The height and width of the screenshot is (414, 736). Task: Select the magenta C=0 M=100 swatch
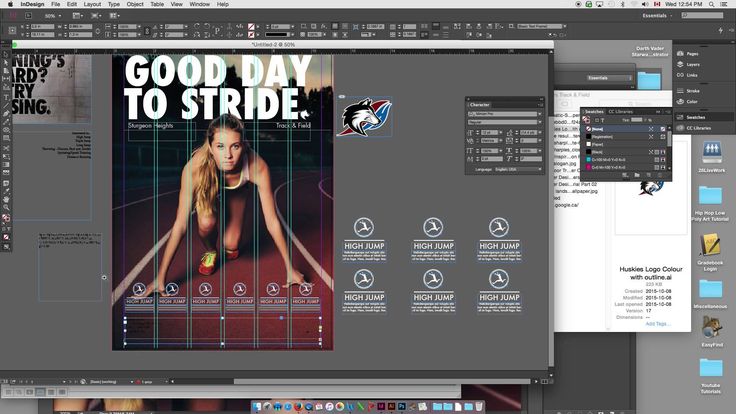pos(625,167)
